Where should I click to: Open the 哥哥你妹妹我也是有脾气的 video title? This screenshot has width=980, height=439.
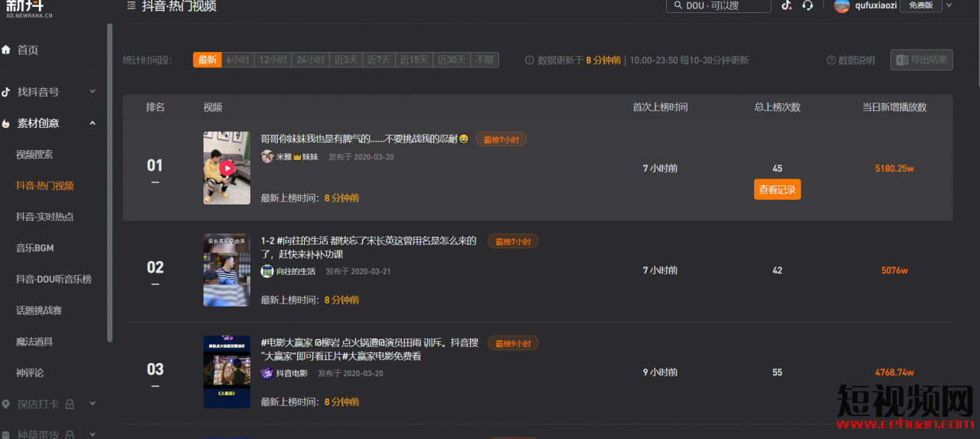click(364, 139)
